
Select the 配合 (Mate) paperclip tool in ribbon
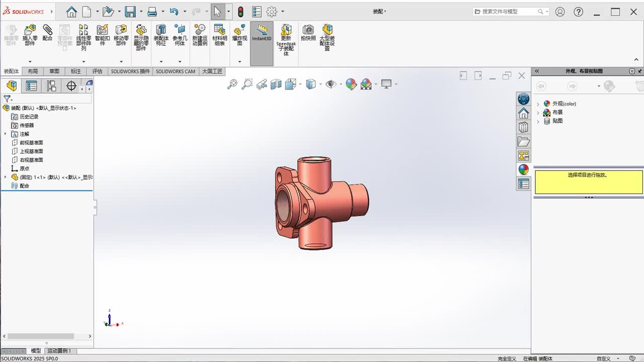(x=47, y=33)
